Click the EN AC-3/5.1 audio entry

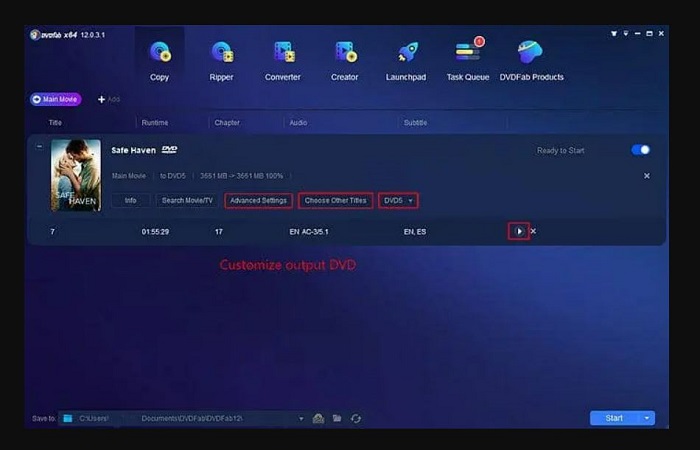pos(309,232)
